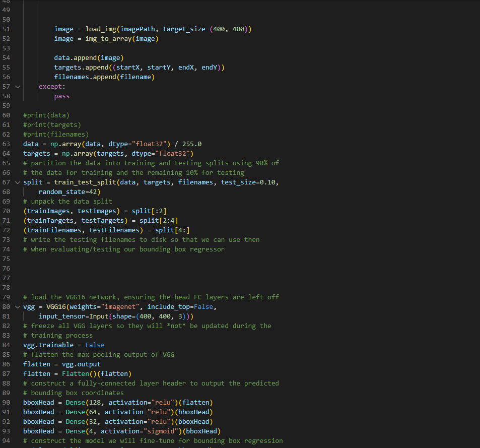480x448 pixels.
Task: Click the '#print(filenames)' comment
Action: tap(56, 135)
